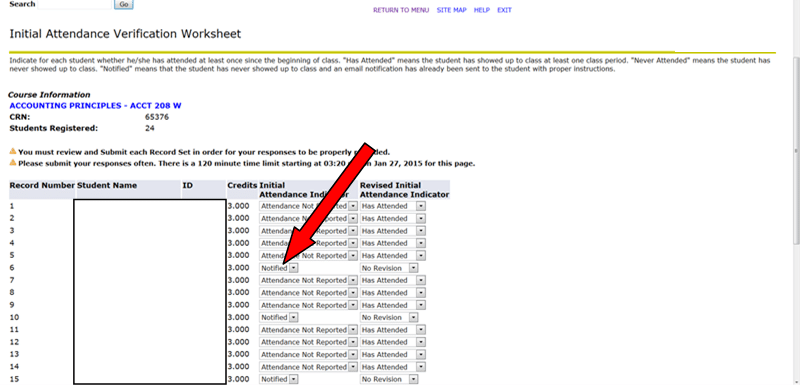The image size is (800, 385).
Task: Click the warning icon beside time limit notice
Action: (13, 163)
